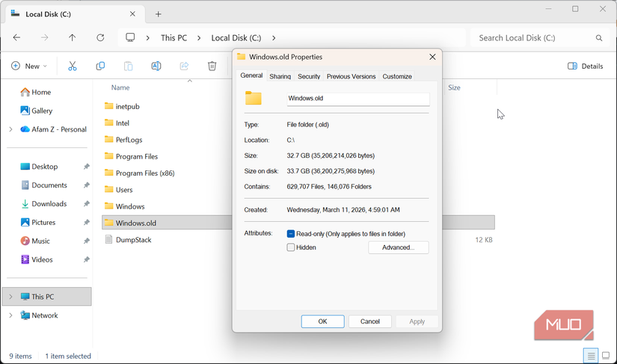Click the Advanced attributes button
This screenshot has width=617, height=364.
[398, 247]
